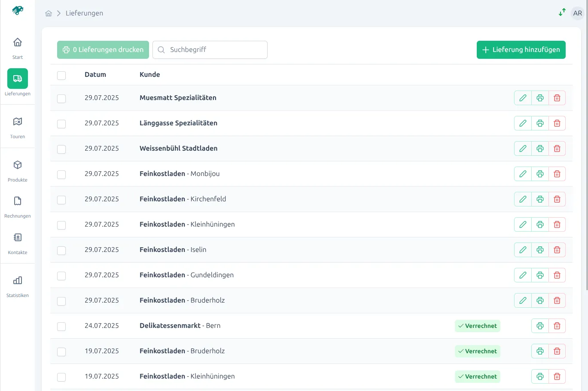This screenshot has width=588, height=391.
Task: Open Lieferungen via the breadcrumb
Action: (x=84, y=13)
